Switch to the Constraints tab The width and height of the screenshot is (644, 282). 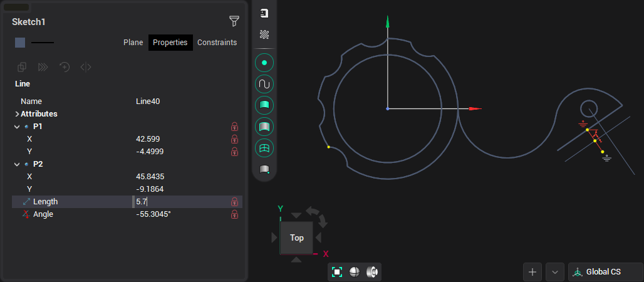tap(217, 43)
